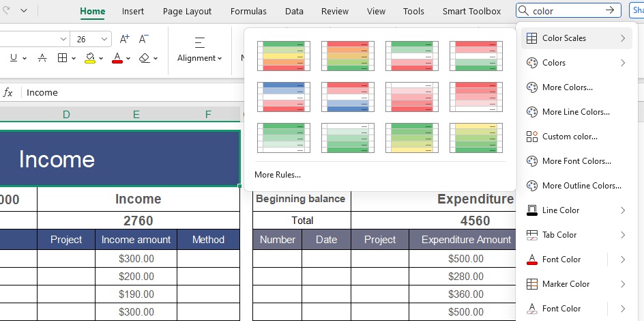Apply yellow fill color bucket icon
644x321 pixels.
90,58
